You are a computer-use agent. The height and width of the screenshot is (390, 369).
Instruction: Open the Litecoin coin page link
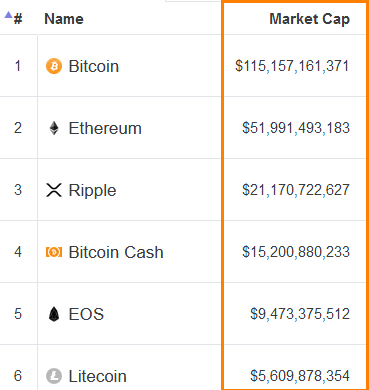click(x=97, y=376)
